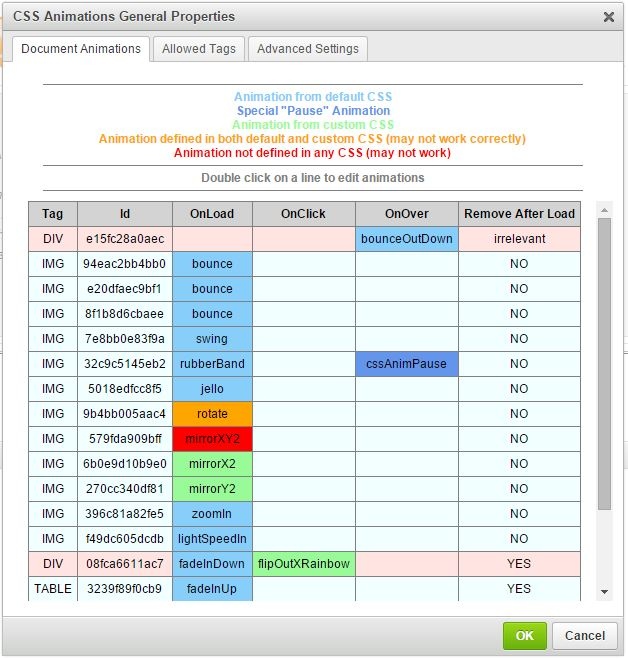Switch to the Allowed Tags tab

pos(198,49)
